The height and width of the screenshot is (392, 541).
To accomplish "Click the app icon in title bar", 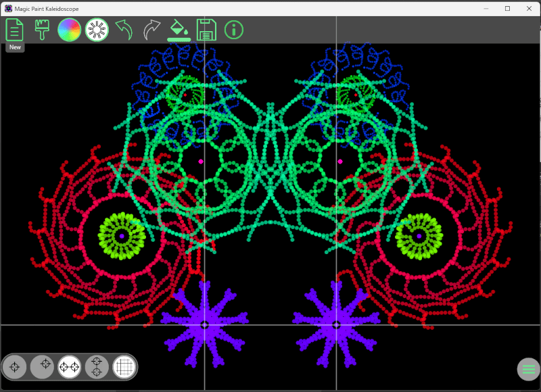I will [x=8, y=9].
